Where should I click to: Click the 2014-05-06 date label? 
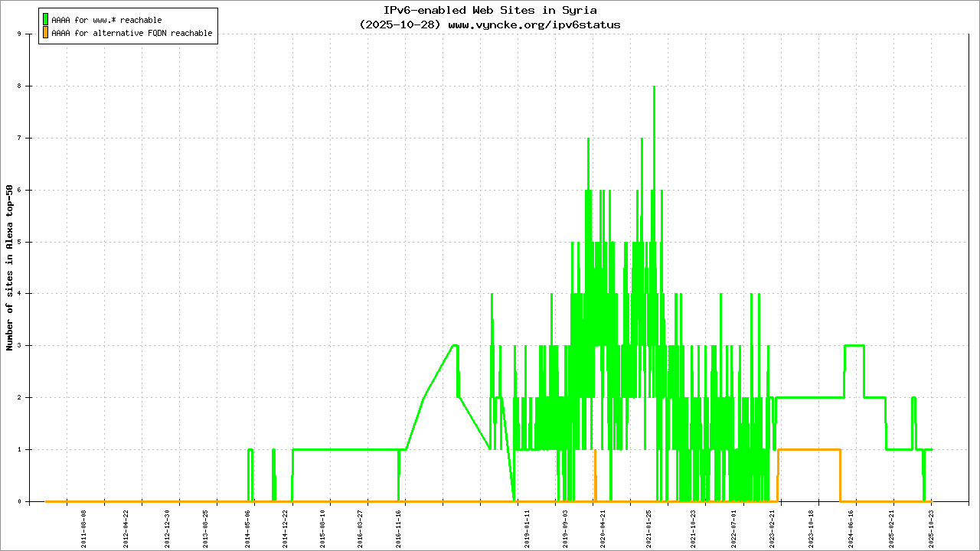tap(248, 527)
